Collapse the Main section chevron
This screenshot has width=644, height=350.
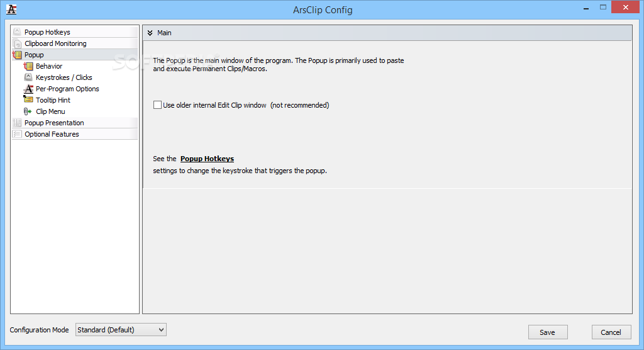point(150,33)
